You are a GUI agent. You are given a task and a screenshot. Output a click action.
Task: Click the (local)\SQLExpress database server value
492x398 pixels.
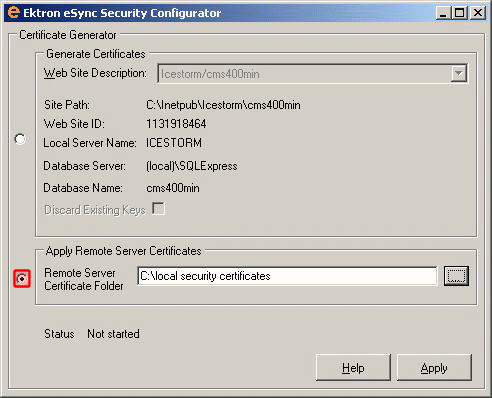tap(192, 166)
